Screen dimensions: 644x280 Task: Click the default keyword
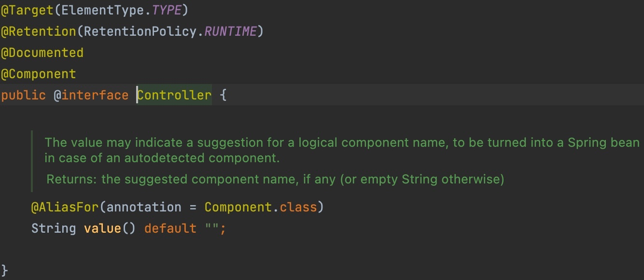[170, 228]
